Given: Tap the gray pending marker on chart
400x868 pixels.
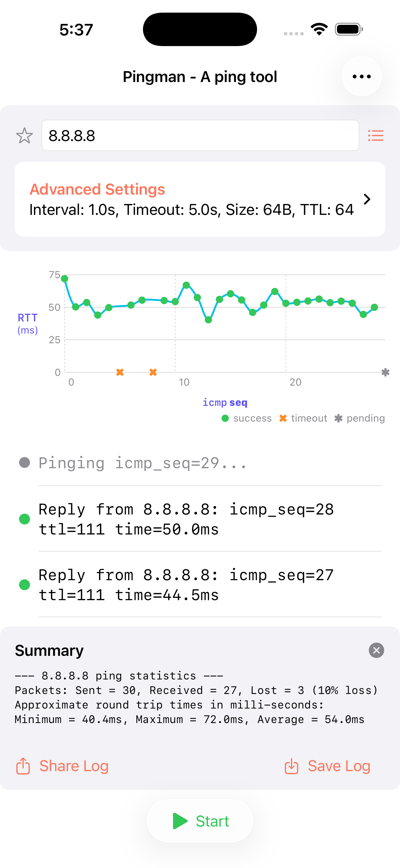Looking at the screenshot, I should pos(385,372).
